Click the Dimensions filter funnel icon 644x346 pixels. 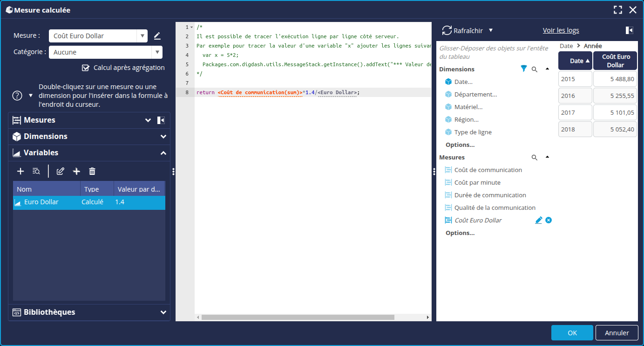coord(524,69)
